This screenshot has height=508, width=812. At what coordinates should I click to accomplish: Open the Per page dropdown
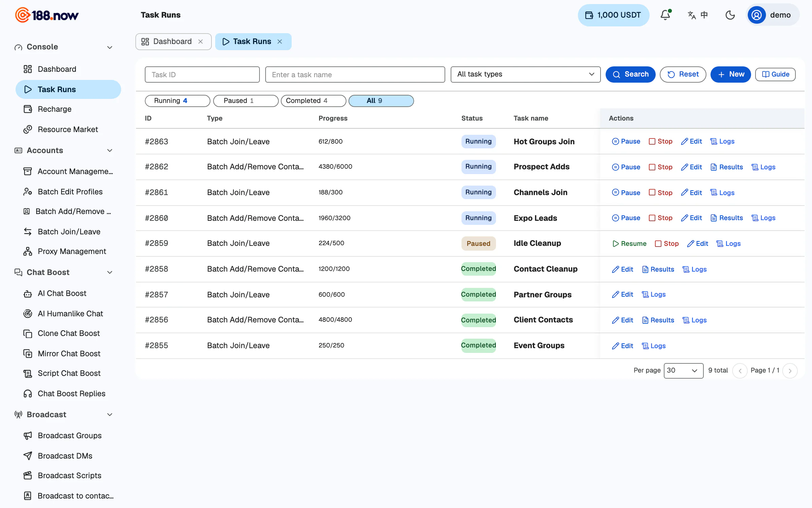click(683, 371)
